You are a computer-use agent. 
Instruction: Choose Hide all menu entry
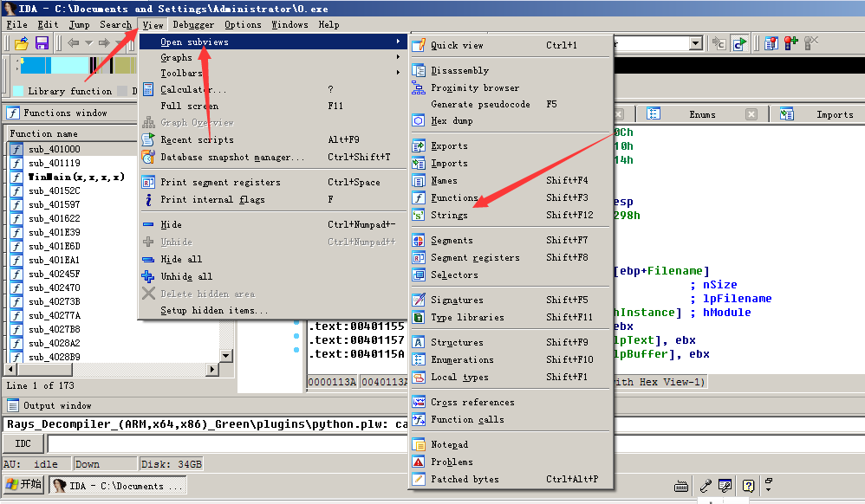[273, 259]
